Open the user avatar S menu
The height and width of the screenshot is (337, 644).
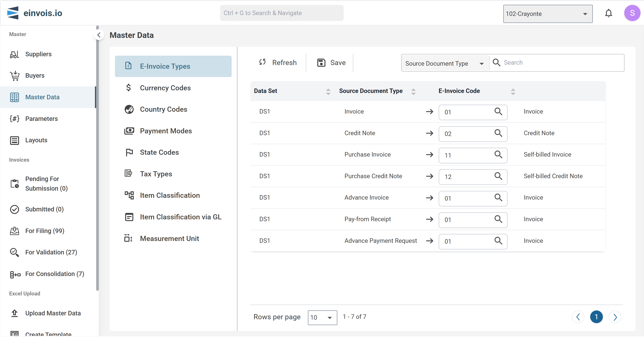[x=632, y=13]
